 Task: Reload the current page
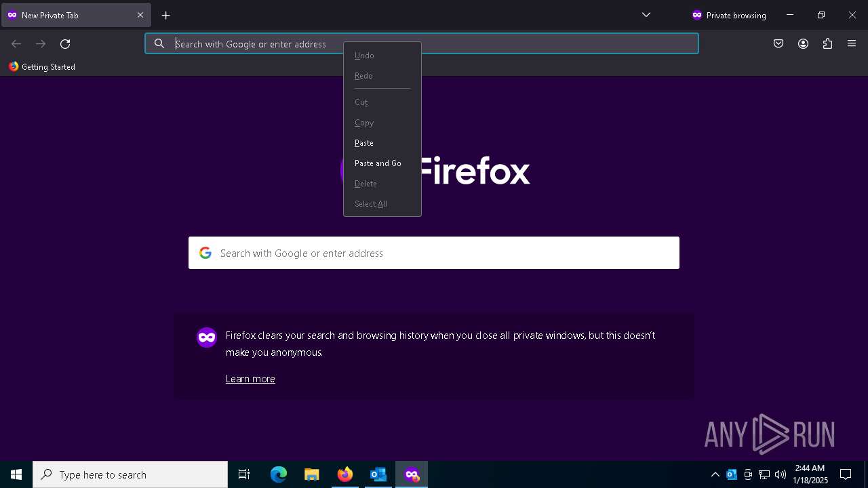click(65, 44)
